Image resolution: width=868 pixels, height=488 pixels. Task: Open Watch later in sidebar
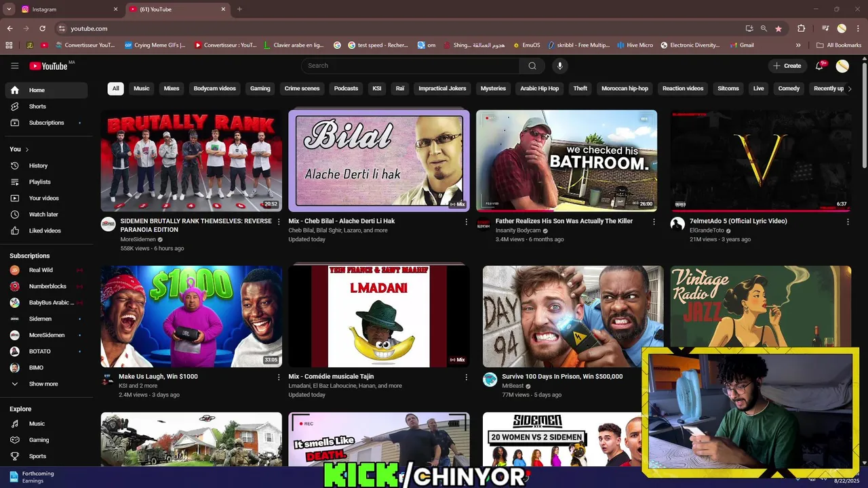point(46,214)
